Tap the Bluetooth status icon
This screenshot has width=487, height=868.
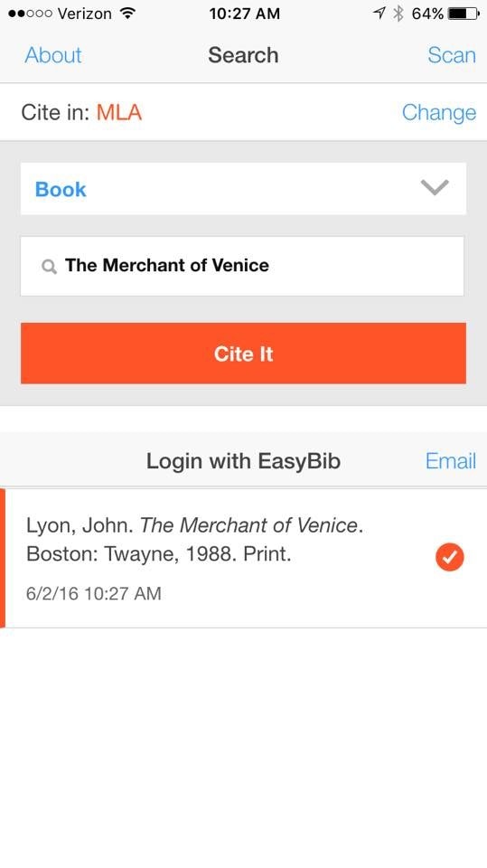tap(398, 14)
